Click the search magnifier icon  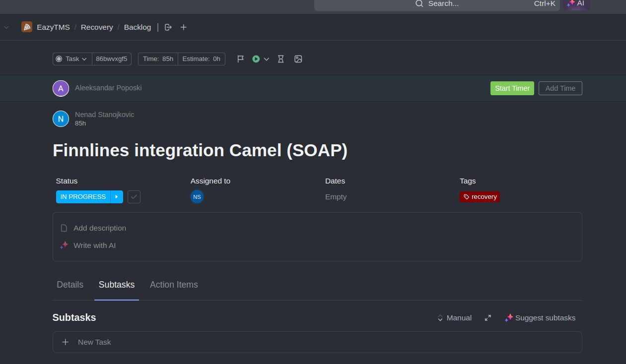coord(419,3)
